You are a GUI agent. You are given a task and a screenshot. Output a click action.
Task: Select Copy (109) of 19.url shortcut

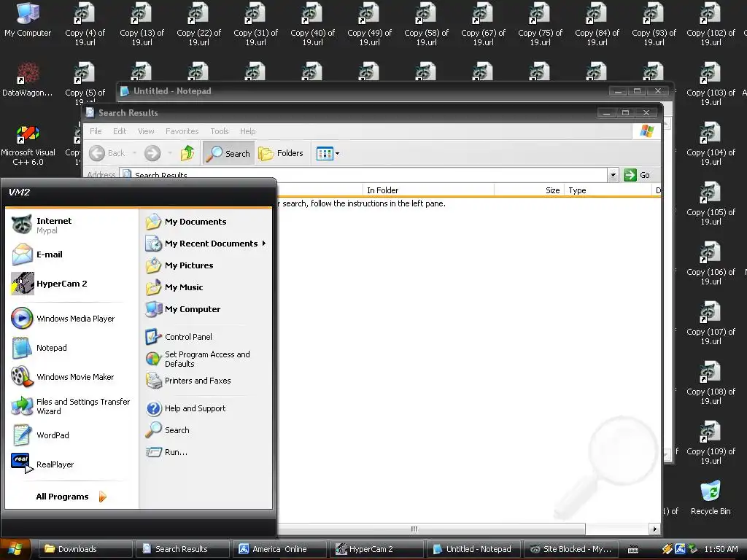pos(711,443)
